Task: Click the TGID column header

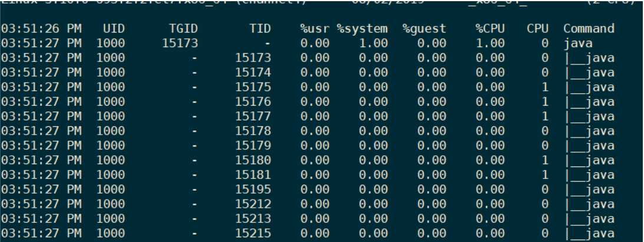Action: 183,28
